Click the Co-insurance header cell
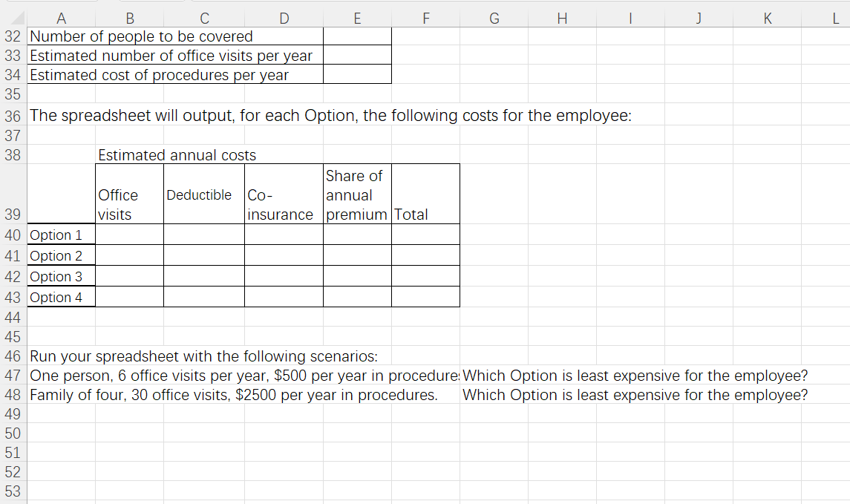 (x=283, y=194)
